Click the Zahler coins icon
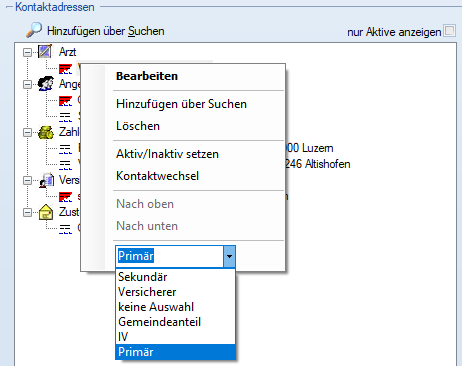462x366 pixels. point(46,132)
